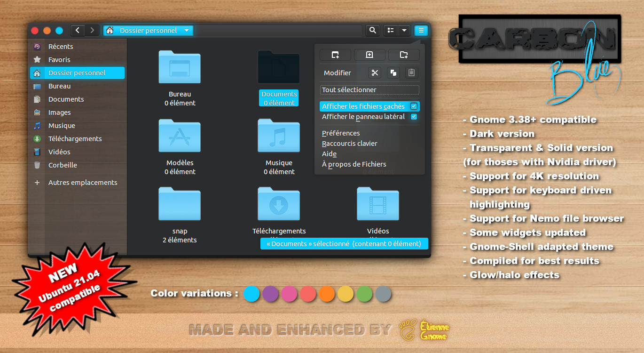Click the pink color variation swatch
This screenshot has height=353, width=644.
[289, 294]
